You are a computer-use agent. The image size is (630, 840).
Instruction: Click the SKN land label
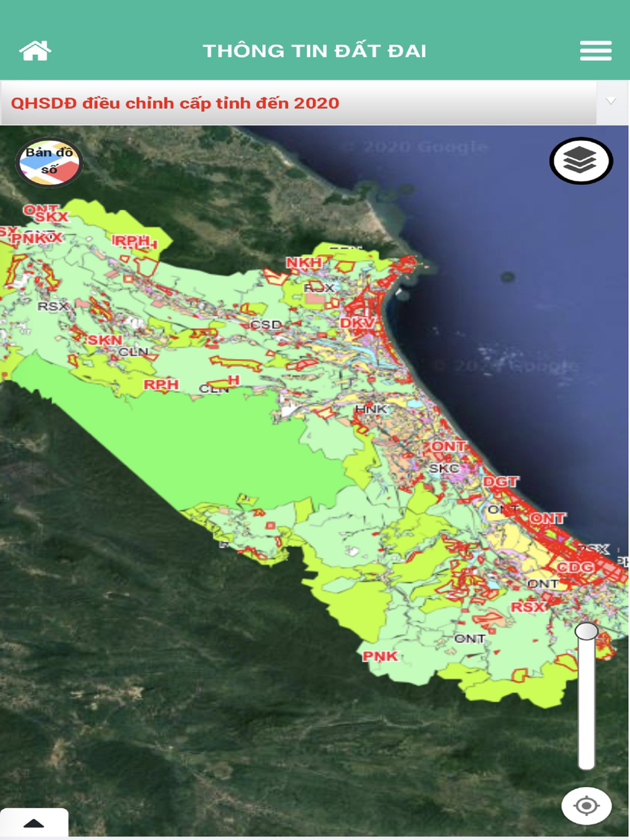coord(105,340)
